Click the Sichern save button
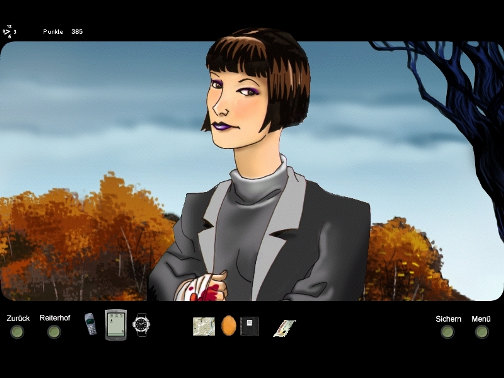 [448, 332]
